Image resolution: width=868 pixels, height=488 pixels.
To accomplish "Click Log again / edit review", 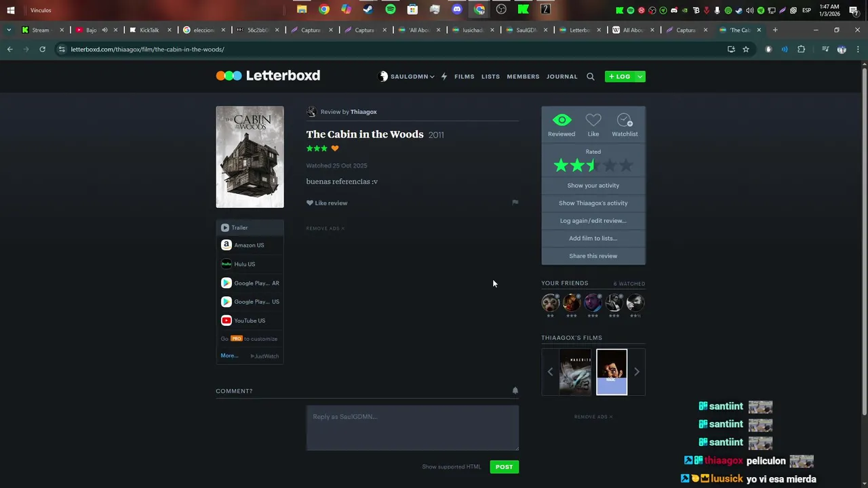I will click(593, 221).
